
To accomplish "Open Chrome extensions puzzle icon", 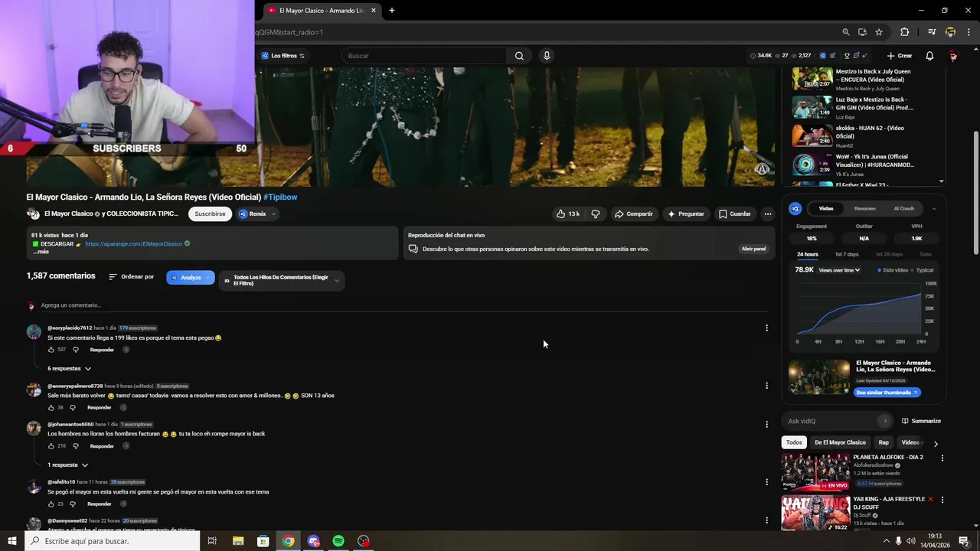I will 904,32.
